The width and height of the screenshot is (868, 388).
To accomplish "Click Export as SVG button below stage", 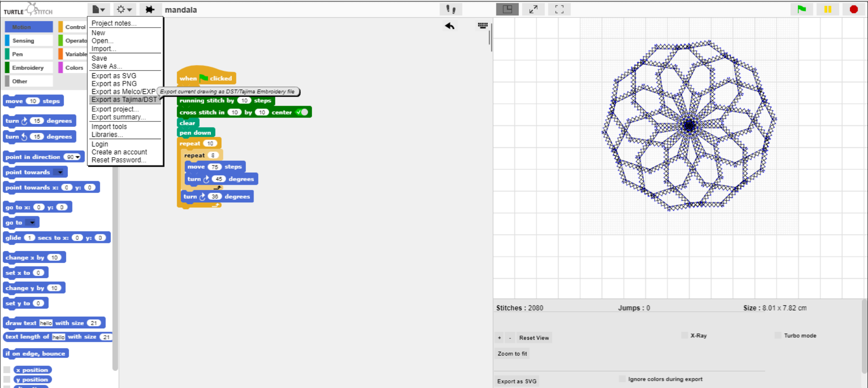I will coord(517,381).
